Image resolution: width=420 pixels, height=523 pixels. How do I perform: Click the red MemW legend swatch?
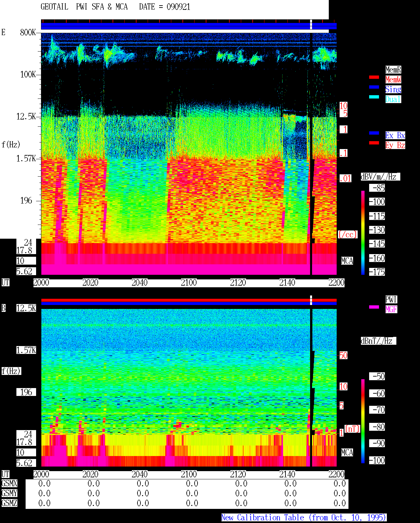coord(374,77)
